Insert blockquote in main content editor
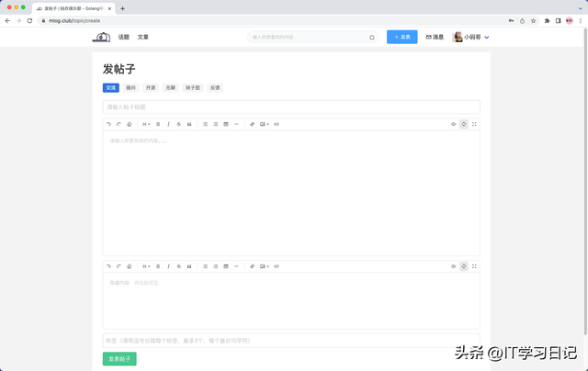Viewport: 588px width, 371px height. (189, 124)
